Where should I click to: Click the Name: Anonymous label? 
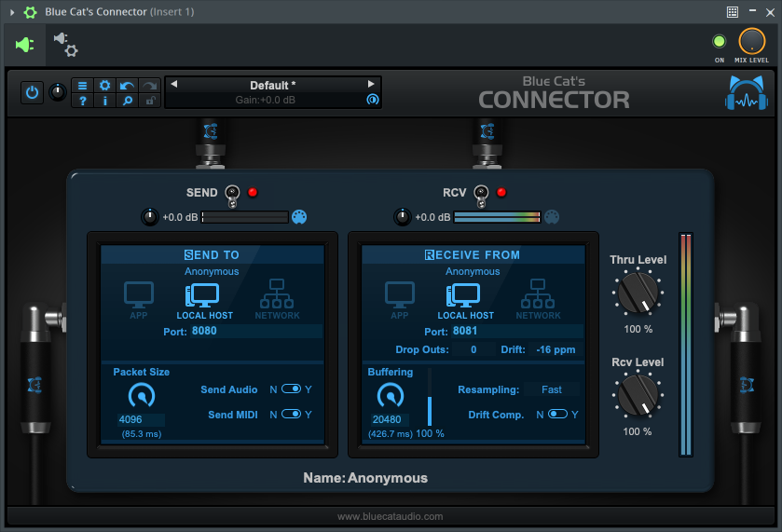[365, 478]
